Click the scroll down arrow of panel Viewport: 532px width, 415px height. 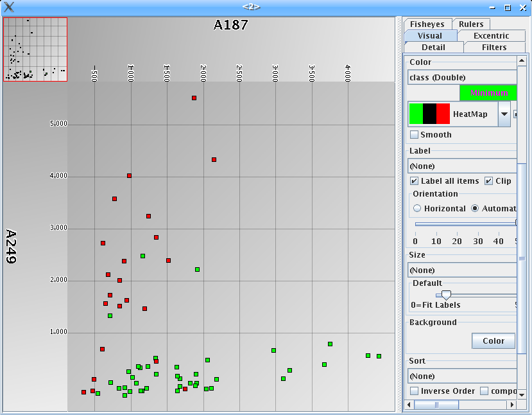(x=522, y=395)
